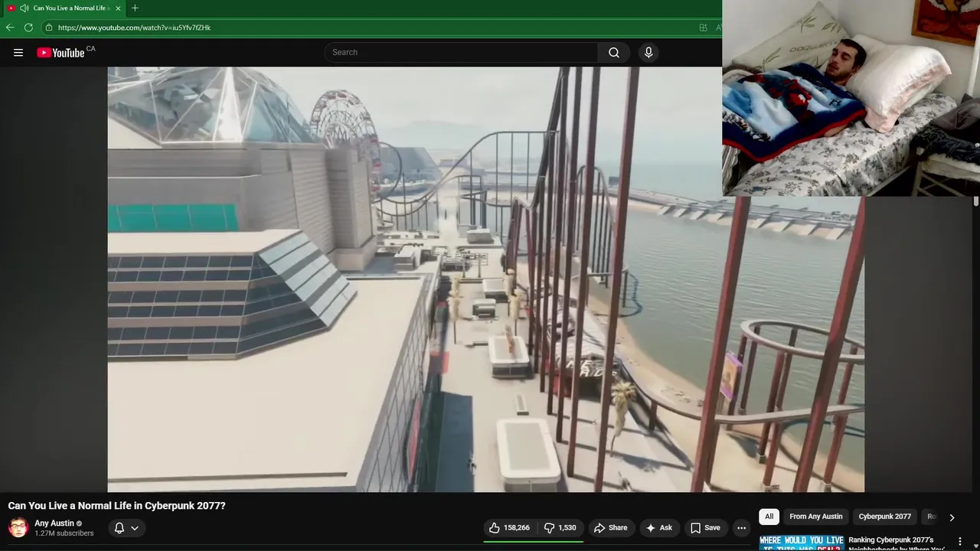The height and width of the screenshot is (551, 980).
Task: Open the YouTube hamburger guide menu
Action: [x=18, y=53]
